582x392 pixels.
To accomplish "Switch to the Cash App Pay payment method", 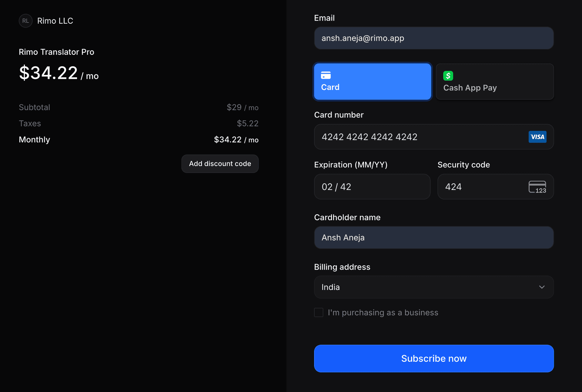I will pos(494,81).
